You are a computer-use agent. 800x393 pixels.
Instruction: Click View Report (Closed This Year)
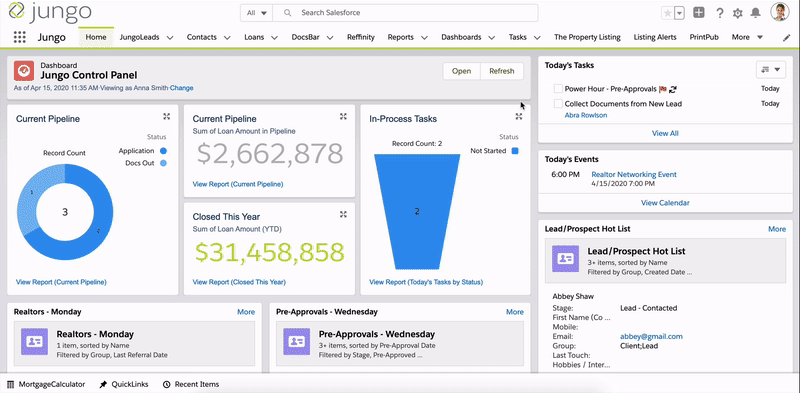239,282
